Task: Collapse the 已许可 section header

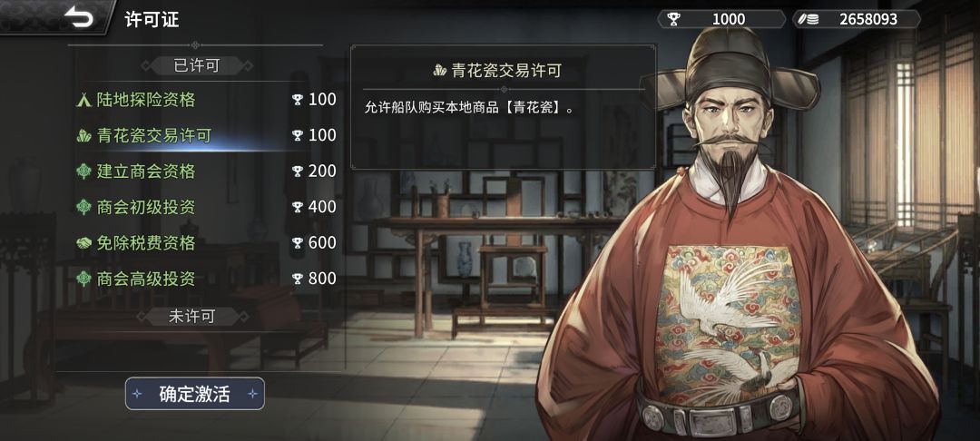Action: (196, 65)
